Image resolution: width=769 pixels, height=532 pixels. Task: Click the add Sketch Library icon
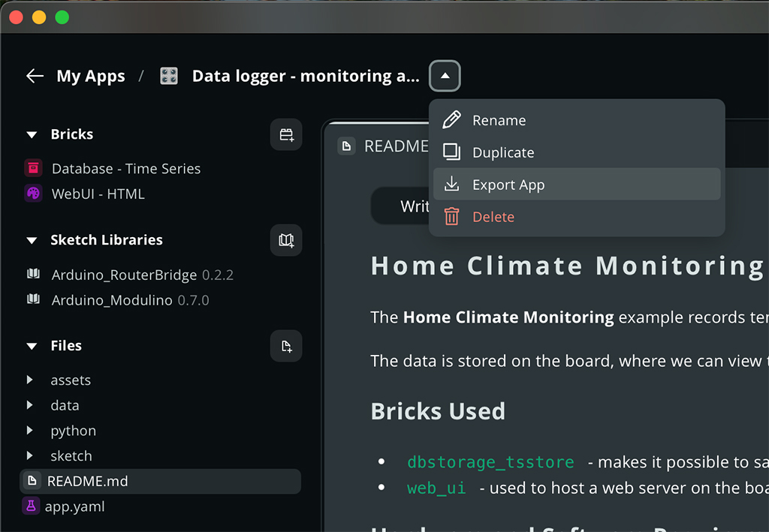point(286,240)
